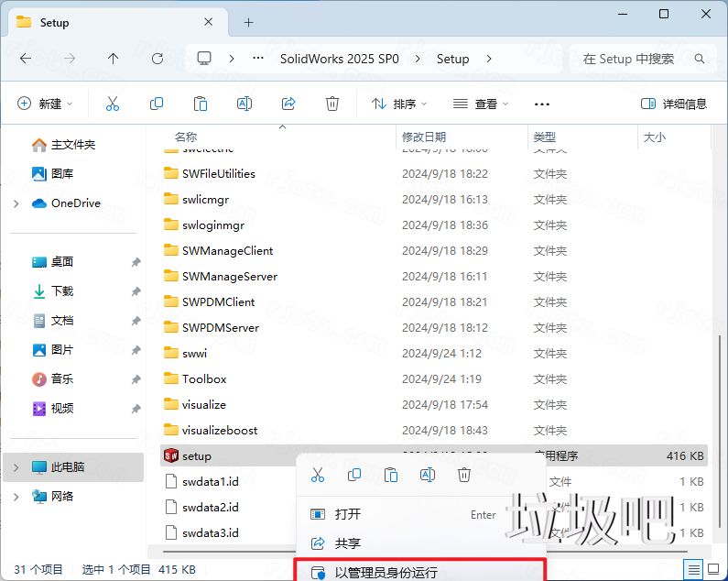The image size is (728, 581).
Task: Go up one folder level
Action: (113, 59)
